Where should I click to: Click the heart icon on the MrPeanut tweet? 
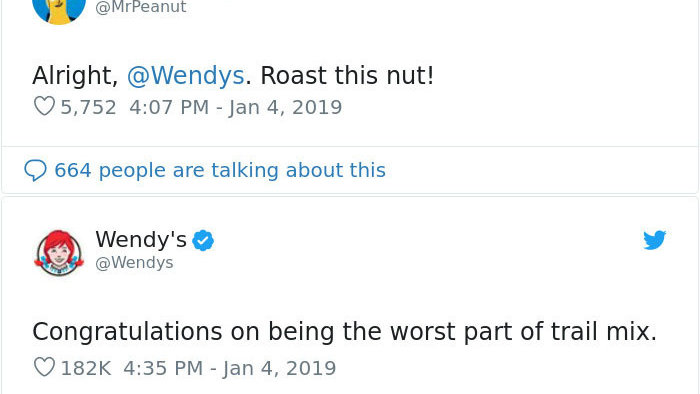(x=44, y=106)
